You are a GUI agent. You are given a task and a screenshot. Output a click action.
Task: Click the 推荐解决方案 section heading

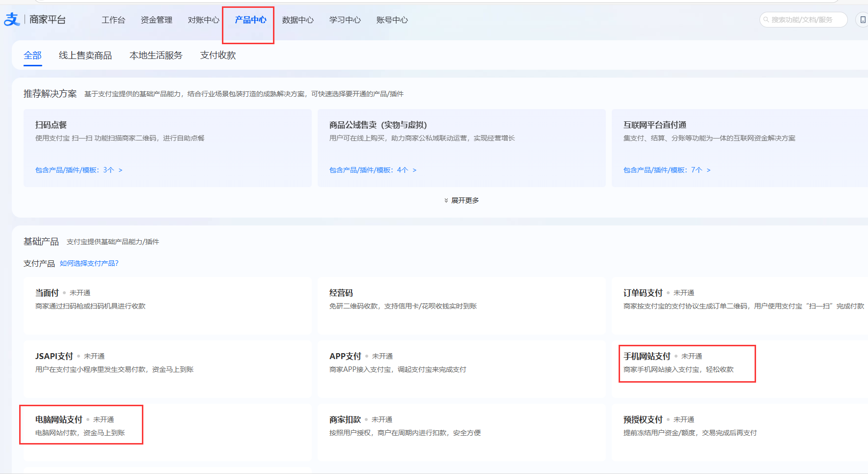[50, 94]
